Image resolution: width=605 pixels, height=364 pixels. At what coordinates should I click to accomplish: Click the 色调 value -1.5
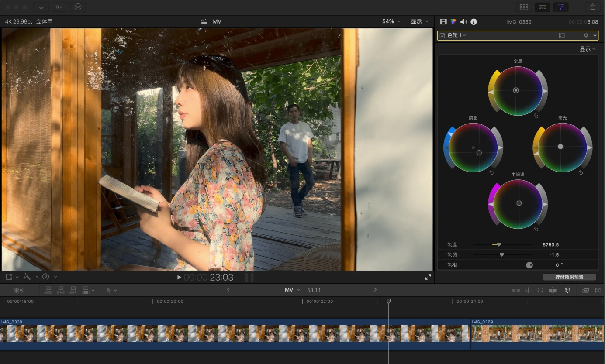[x=554, y=255]
